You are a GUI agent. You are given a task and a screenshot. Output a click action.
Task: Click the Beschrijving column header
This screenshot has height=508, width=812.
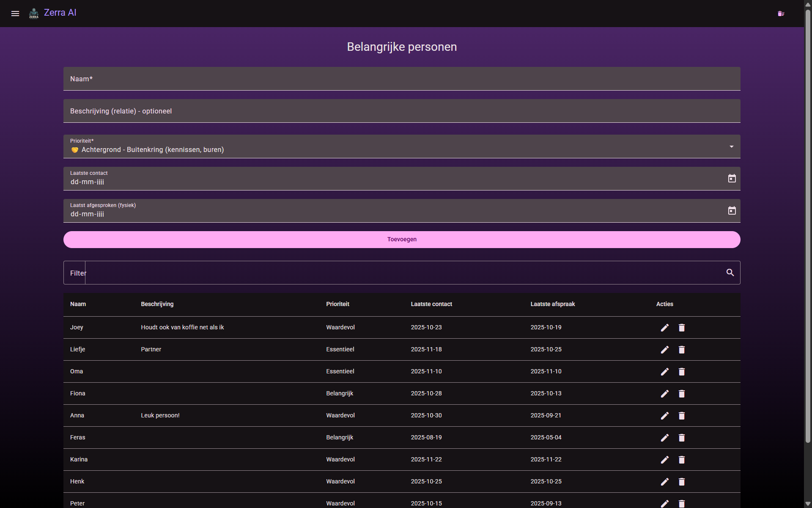click(x=157, y=304)
